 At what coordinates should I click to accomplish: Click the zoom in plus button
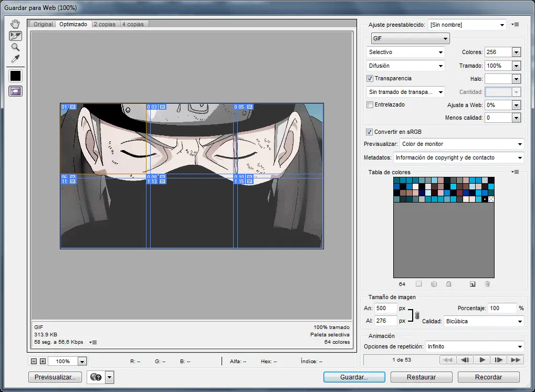[43, 361]
